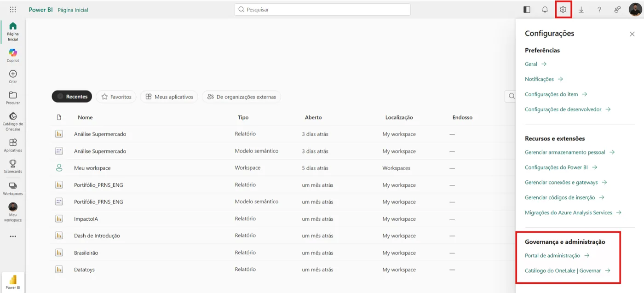The image size is (644, 293).
Task: Open Gerenciar conexões e gateways
Action: click(566, 183)
